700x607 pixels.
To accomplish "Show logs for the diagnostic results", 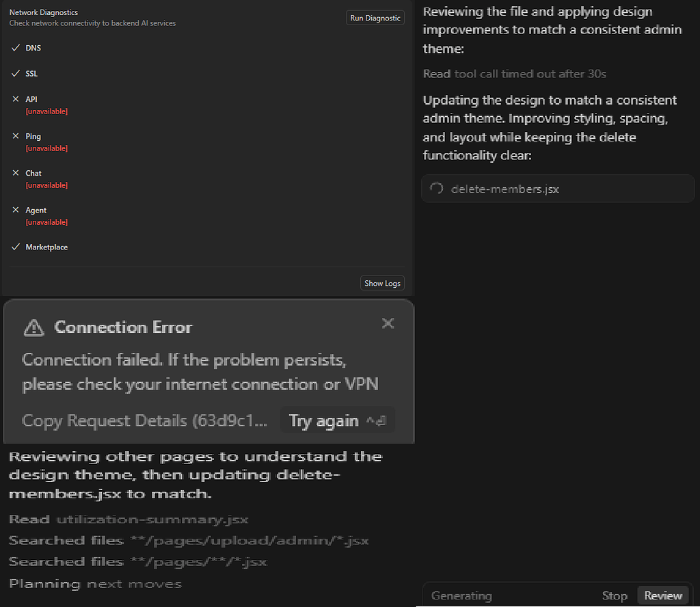I will tap(381, 282).
